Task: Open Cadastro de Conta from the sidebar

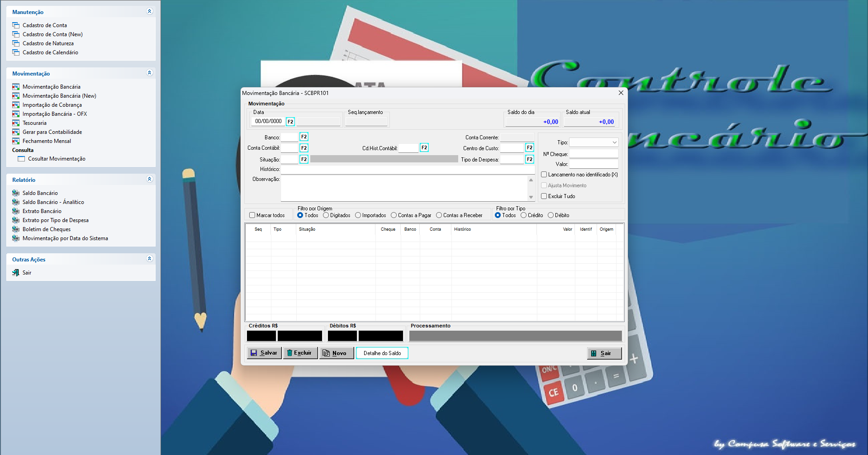Action: coord(45,25)
